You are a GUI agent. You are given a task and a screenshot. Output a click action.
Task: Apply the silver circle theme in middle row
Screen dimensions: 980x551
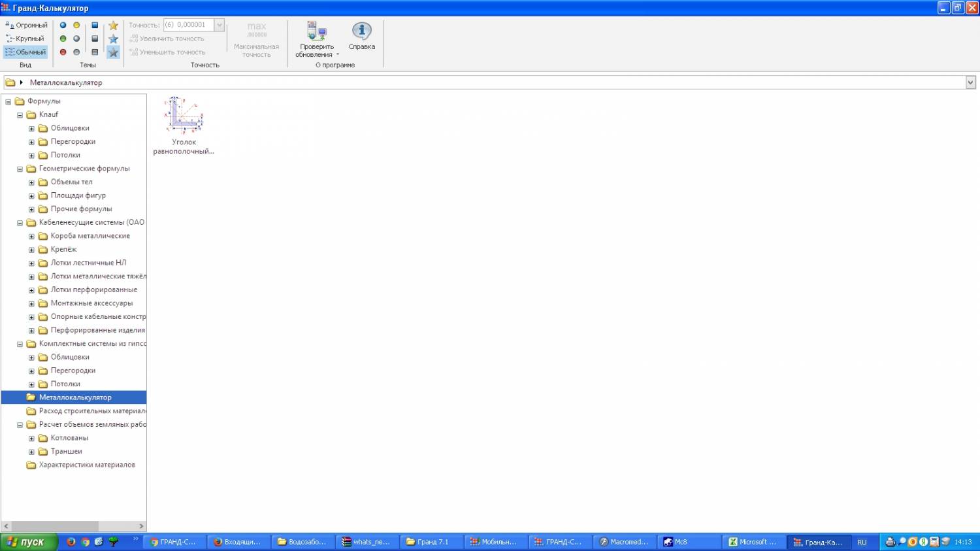tap(76, 39)
